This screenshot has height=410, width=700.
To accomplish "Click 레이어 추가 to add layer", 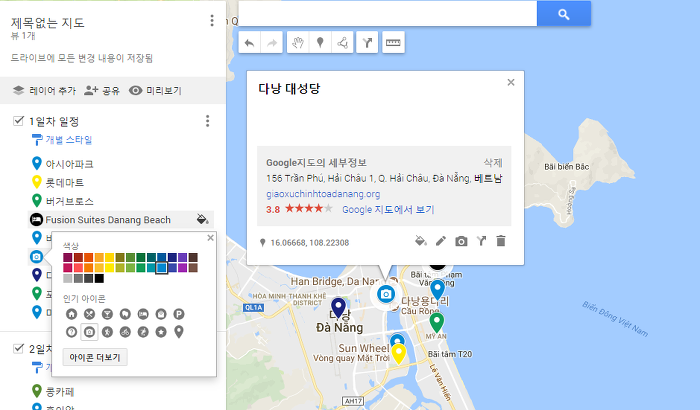I will 44,91.
